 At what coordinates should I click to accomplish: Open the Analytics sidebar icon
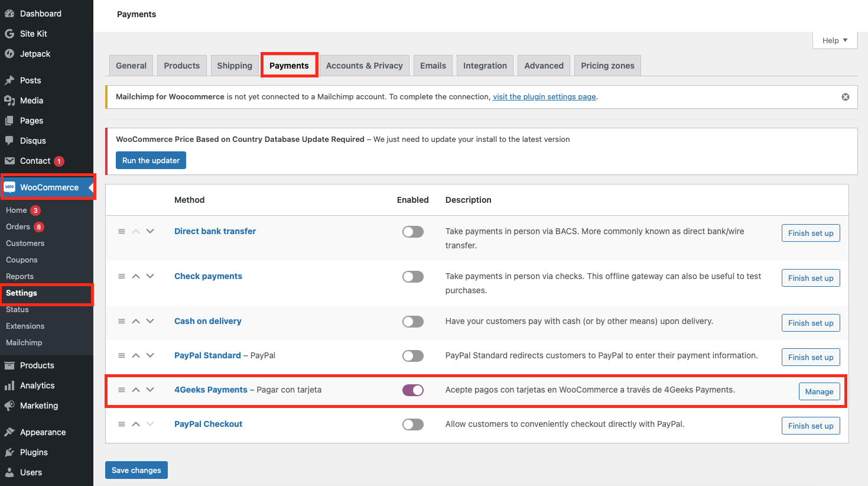pyautogui.click(x=9, y=385)
